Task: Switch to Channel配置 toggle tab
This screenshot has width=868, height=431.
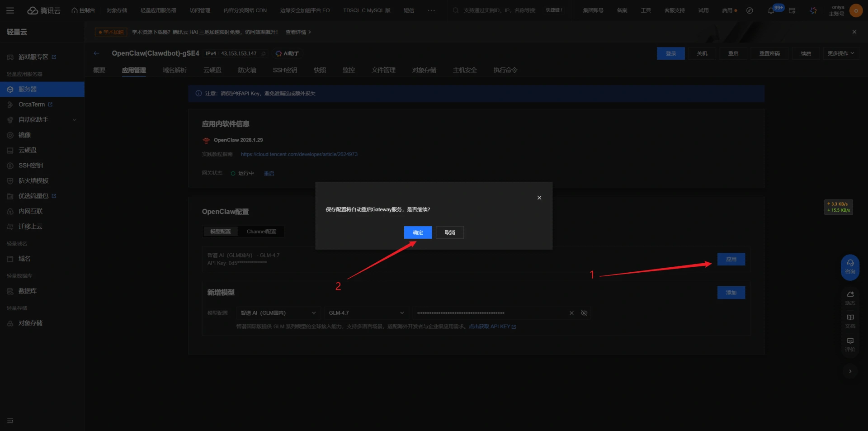Action: coord(261,232)
